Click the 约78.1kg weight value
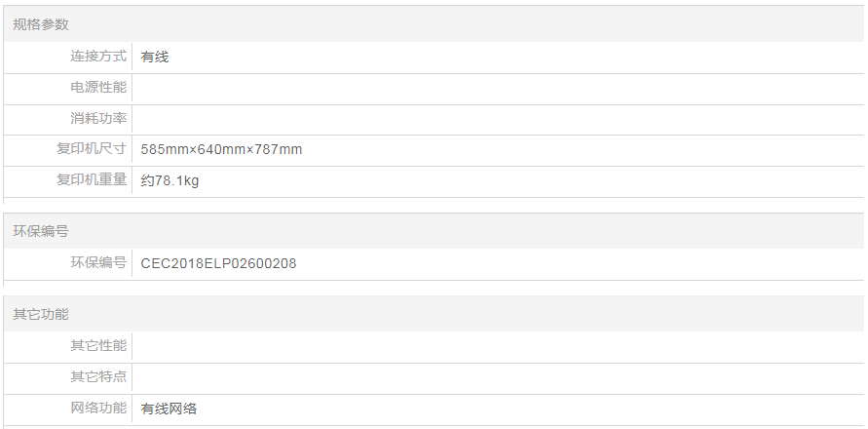Screen dimensions: 868x429 tap(170, 180)
